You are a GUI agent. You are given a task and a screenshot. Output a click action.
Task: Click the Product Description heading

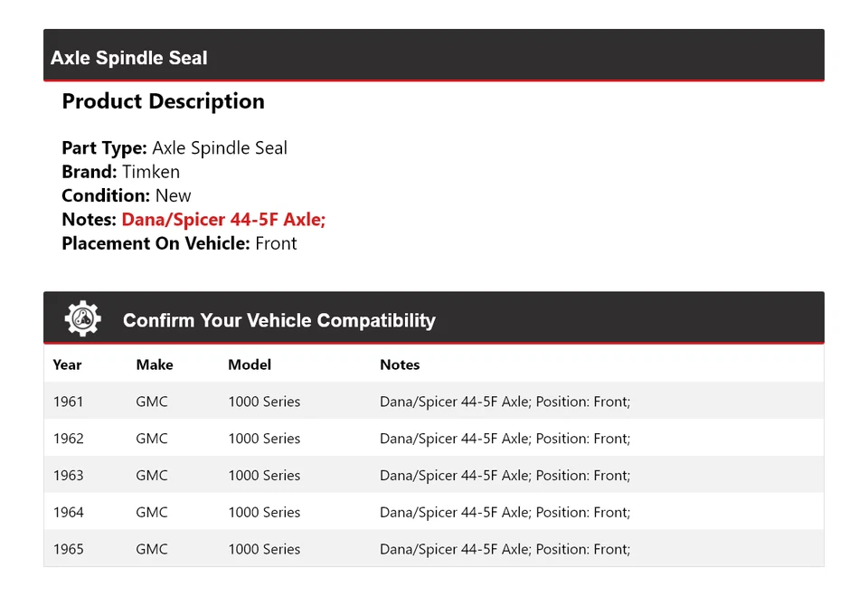click(x=163, y=101)
